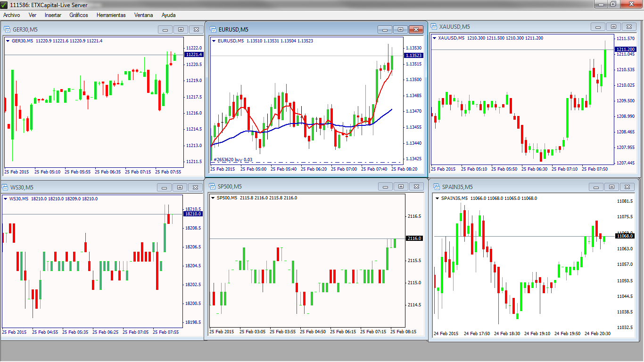Select the buy 0.03 order line on EURUSD
Image resolution: width=644 pixels, height=362 pixels.
tap(233, 160)
